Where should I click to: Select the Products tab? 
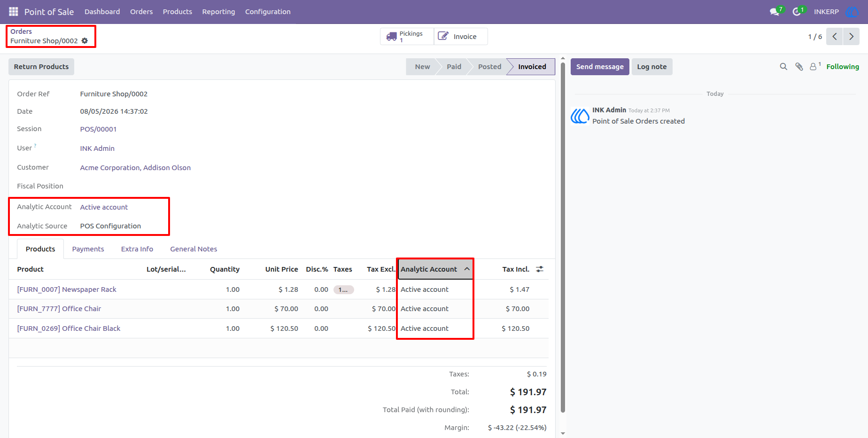pyautogui.click(x=40, y=249)
